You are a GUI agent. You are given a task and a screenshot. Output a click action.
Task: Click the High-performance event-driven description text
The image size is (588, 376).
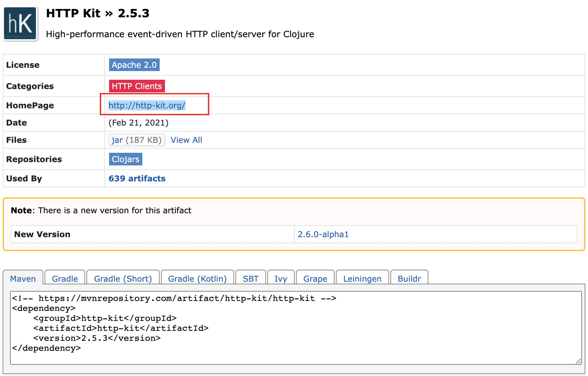(x=180, y=34)
